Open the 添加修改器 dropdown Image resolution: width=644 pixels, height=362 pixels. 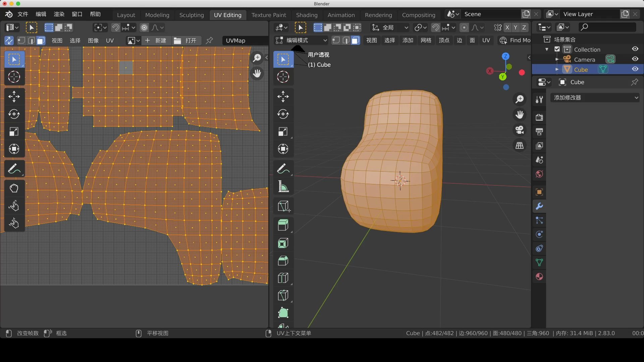[595, 98]
